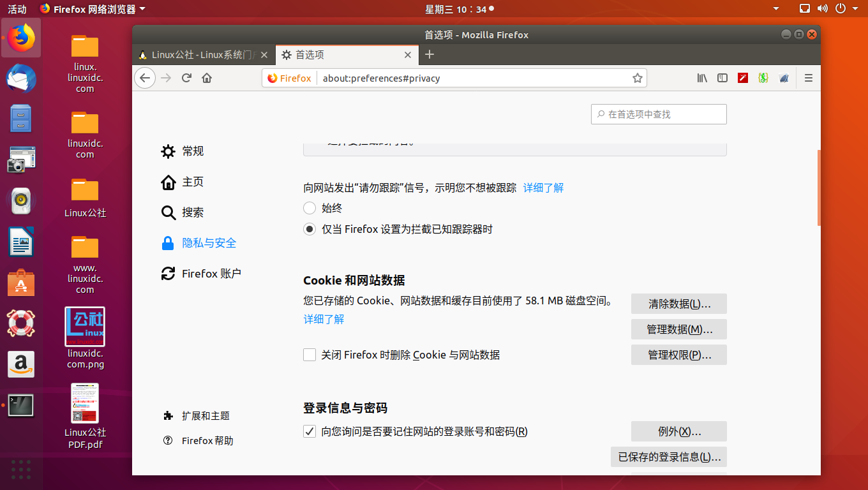Open input source dropdown arrow in top bar

[x=776, y=9]
